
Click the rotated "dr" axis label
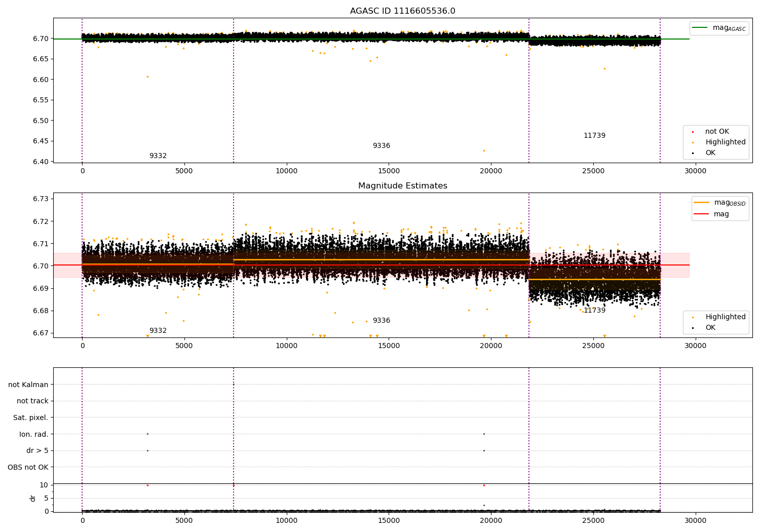click(x=33, y=498)
